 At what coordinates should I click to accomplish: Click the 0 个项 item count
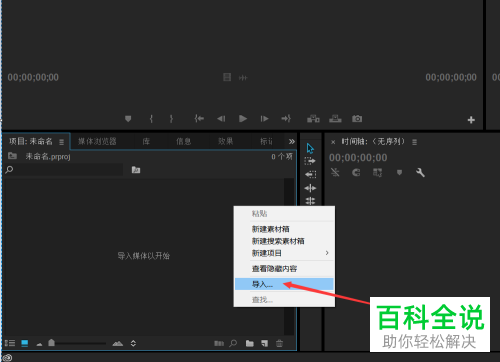tap(282, 156)
